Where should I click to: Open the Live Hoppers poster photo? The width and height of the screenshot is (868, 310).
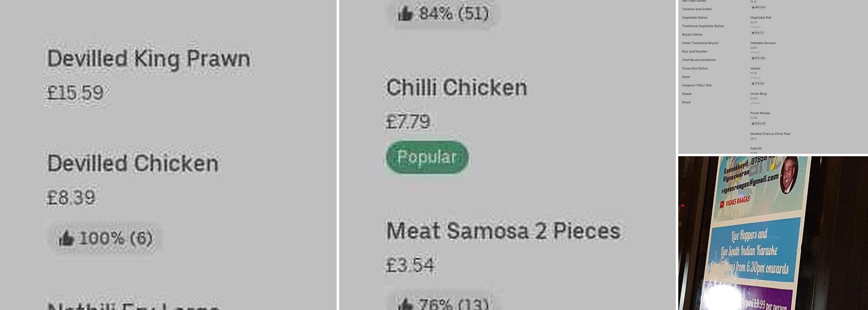point(773,233)
